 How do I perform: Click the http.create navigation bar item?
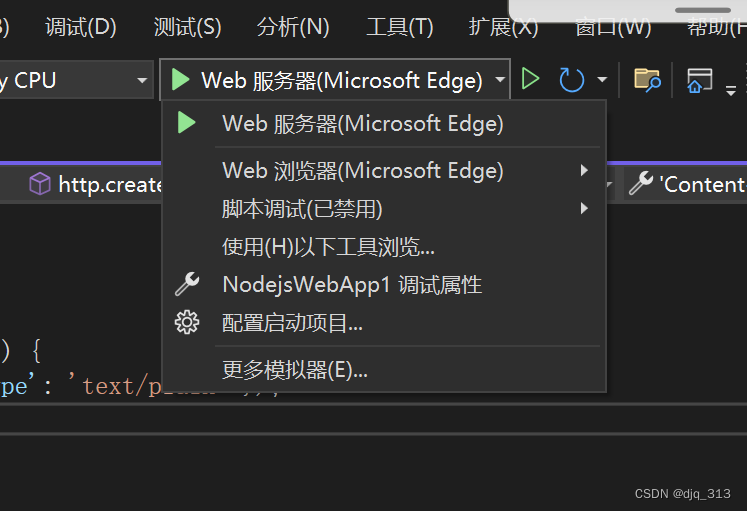tap(110, 184)
